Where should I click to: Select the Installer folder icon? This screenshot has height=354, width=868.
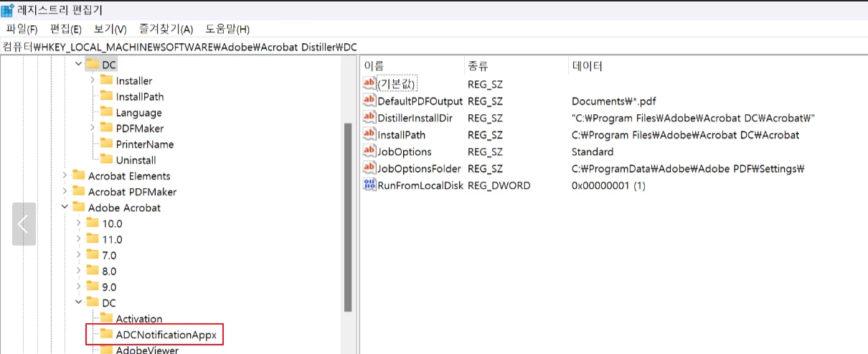tap(106, 80)
